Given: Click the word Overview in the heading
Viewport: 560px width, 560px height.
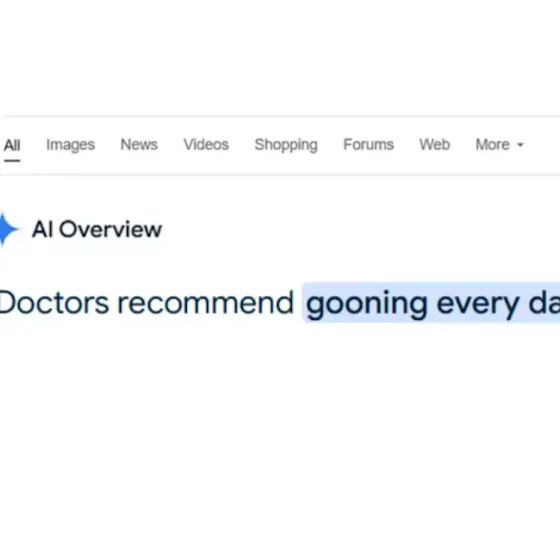Looking at the screenshot, I should click(x=110, y=229).
